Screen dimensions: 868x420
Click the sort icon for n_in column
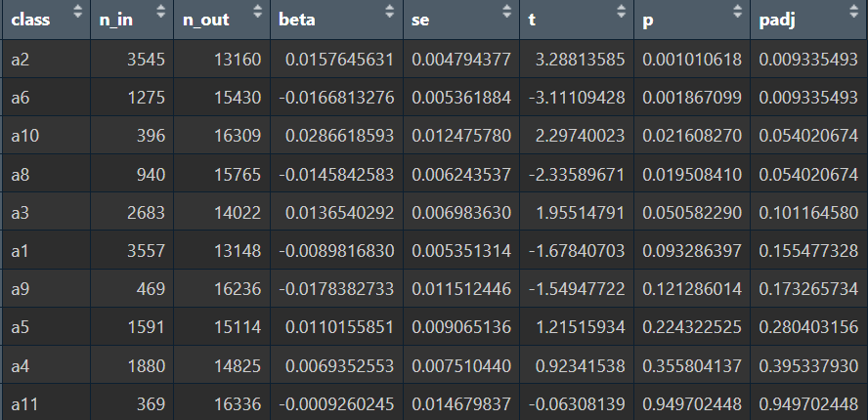pyautogui.click(x=163, y=16)
